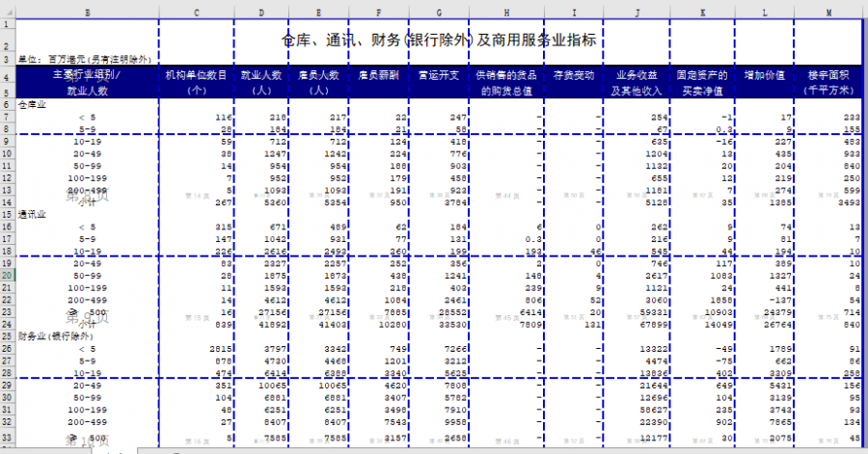Click header cell 增加价值
Viewport: 868px width, 454px height.
point(765,75)
